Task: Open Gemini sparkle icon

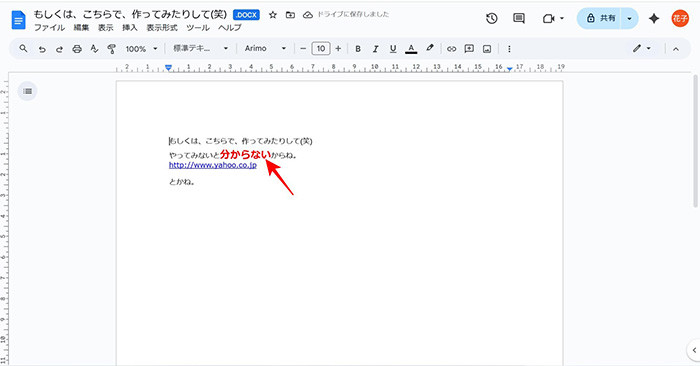Action: (x=654, y=18)
